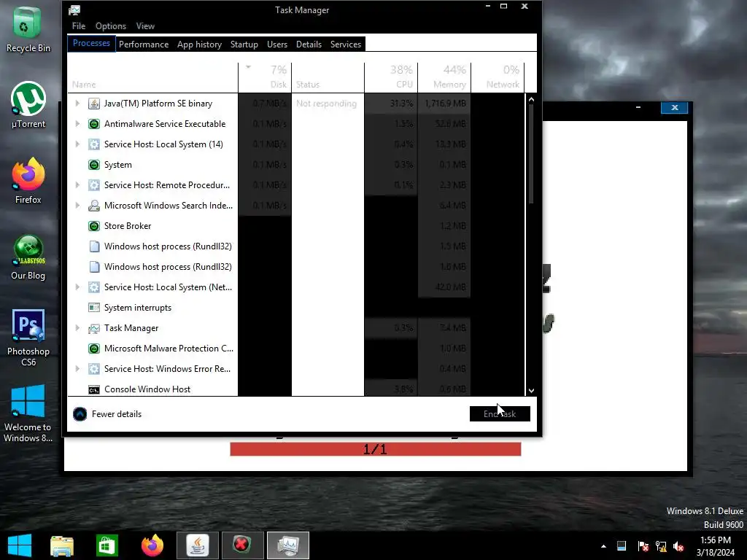Sort by the Name column header
The height and width of the screenshot is (560, 747).
[152, 77]
